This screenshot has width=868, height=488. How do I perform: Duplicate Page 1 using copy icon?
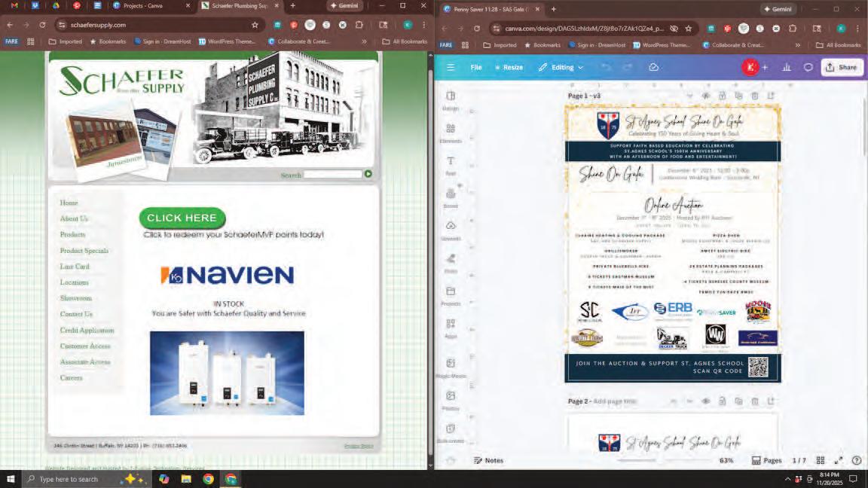coord(738,96)
